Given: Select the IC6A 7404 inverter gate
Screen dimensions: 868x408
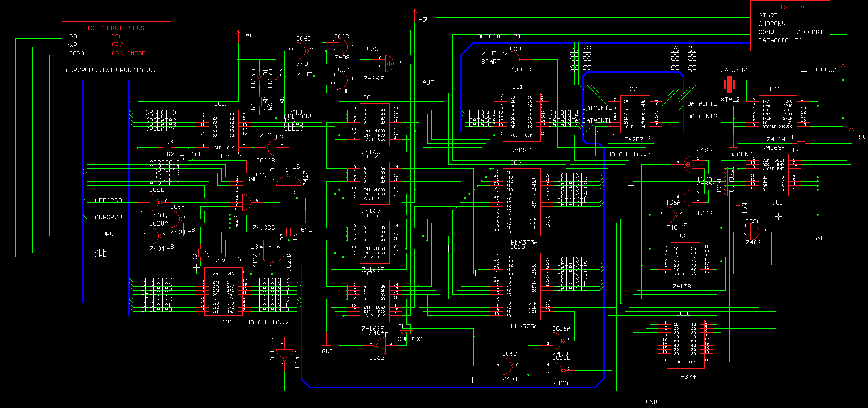Looking at the screenshot, I should [671, 215].
